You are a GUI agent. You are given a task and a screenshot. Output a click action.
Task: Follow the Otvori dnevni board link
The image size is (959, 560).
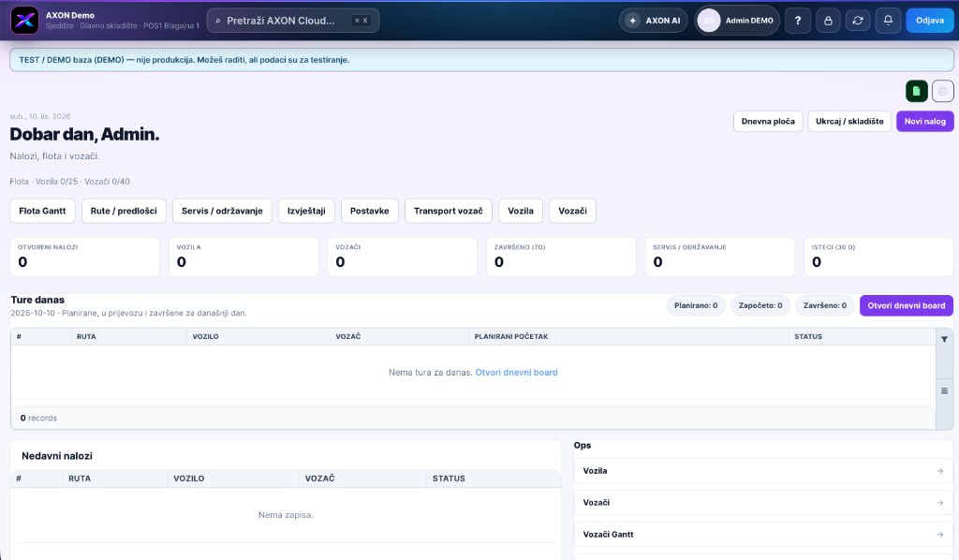[x=516, y=373]
